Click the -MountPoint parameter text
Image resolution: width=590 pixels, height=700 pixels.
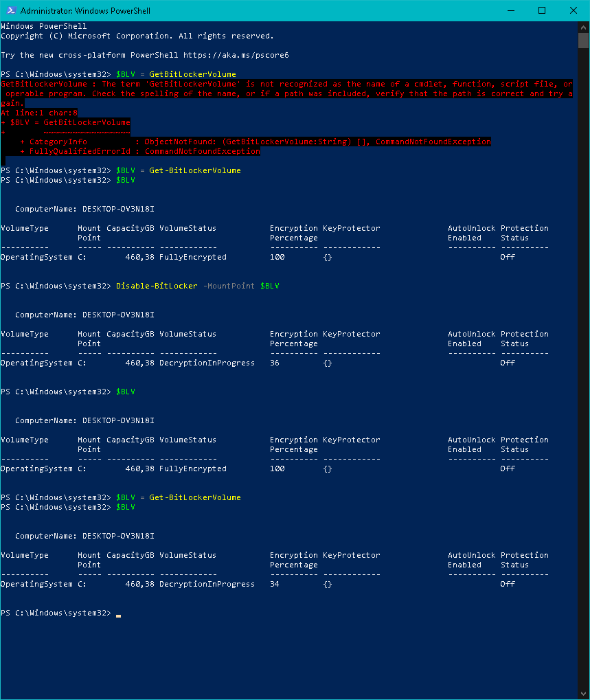[x=229, y=286]
